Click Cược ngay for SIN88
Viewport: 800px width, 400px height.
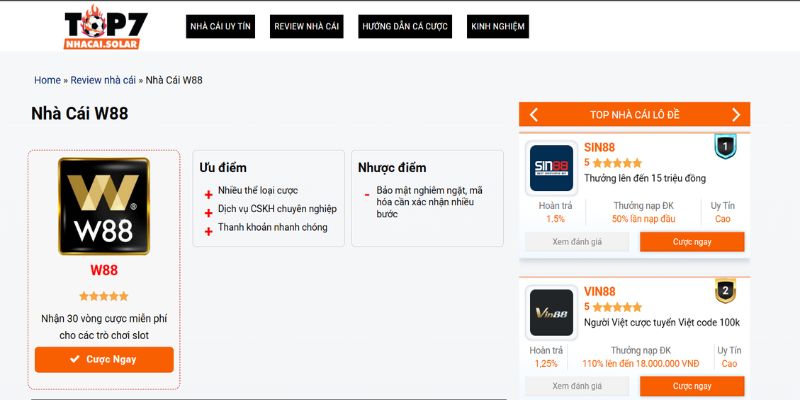(692, 242)
